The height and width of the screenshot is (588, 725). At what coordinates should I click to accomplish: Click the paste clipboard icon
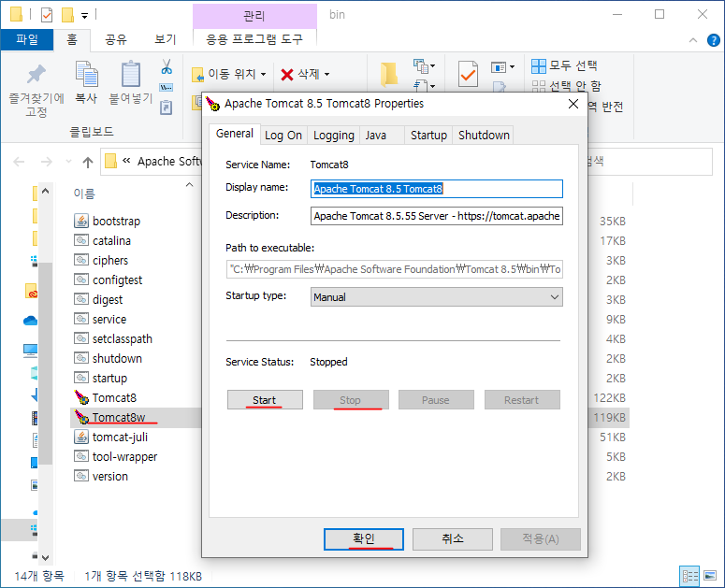(x=131, y=74)
